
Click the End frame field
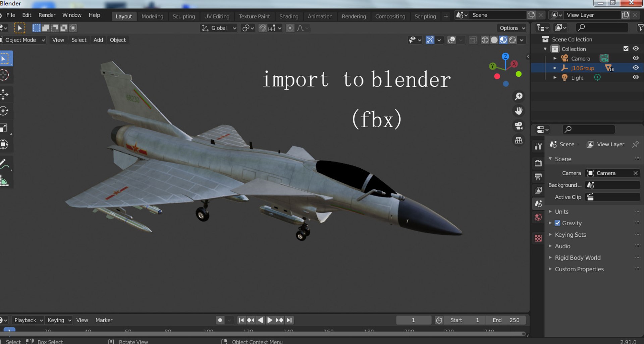506,320
